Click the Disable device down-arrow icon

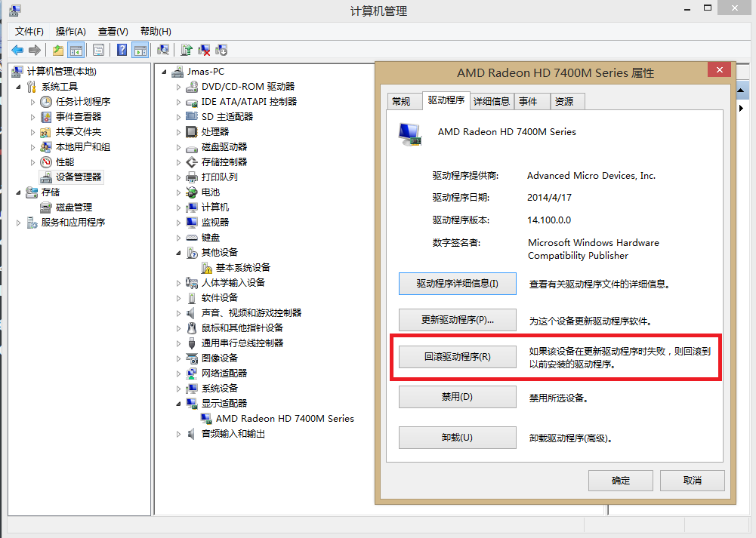coord(221,50)
